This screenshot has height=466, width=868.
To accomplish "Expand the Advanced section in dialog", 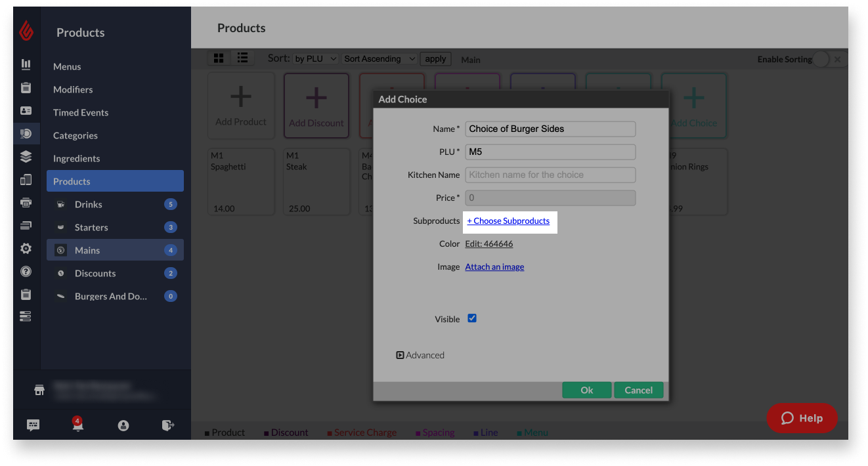I will 420,354.
